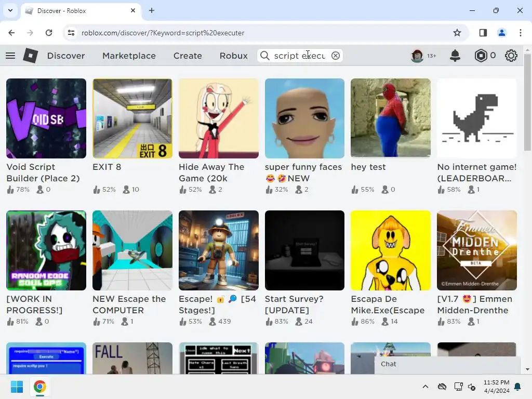This screenshot has width=532, height=399.
Task: Open the user avatar profile icon
Action: [417, 56]
